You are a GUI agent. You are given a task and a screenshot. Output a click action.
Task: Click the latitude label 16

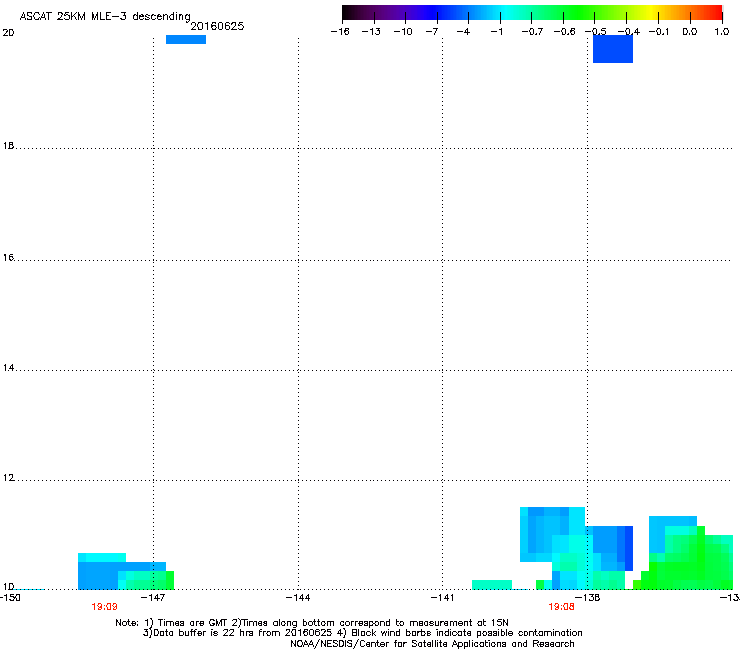pos(8,258)
